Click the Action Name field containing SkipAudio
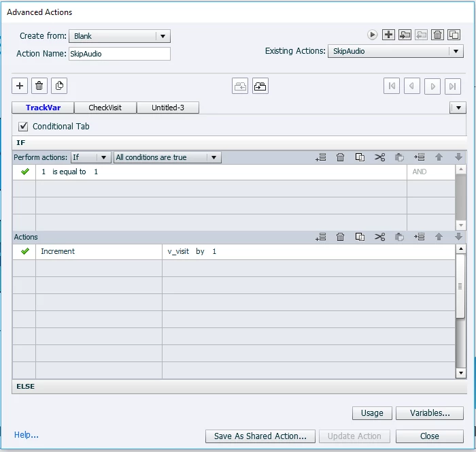This screenshot has height=452, width=476. (120, 54)
